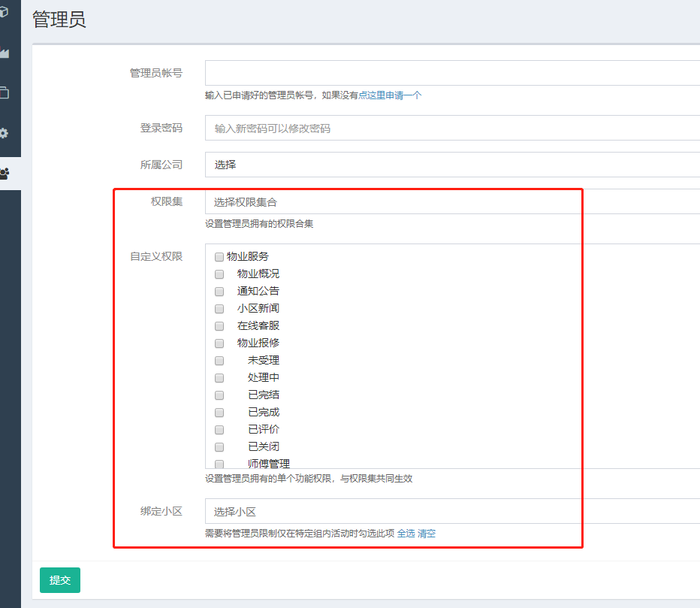Tick the 已完成 checkbox
The height and width of the screenshot is (608, 700).
click(x=219, y=413)
